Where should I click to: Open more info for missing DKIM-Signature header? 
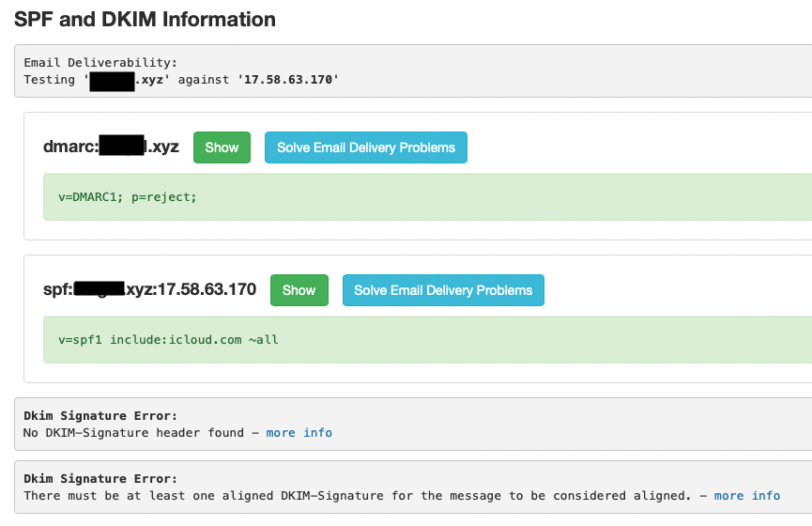tap(299, 433)
